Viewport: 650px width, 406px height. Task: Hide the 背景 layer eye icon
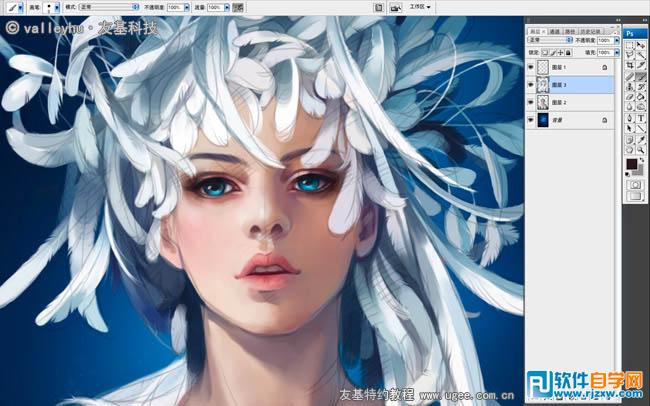click(x=531, y=120)
